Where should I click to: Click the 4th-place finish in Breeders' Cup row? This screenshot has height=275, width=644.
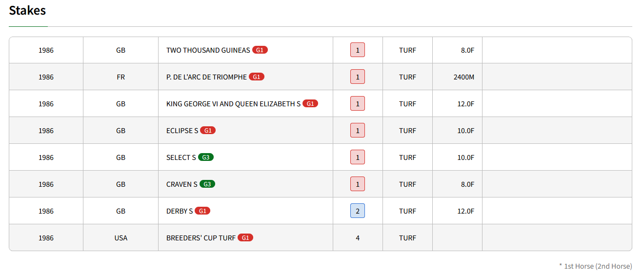[358, 238]
